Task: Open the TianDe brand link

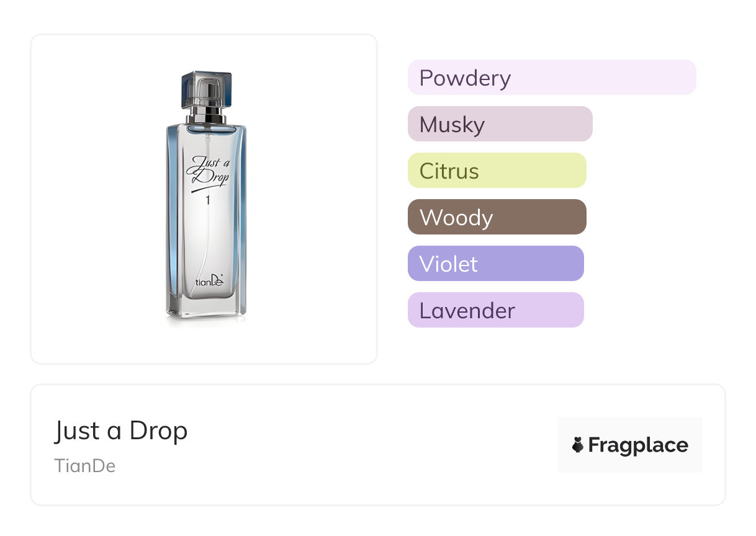Action: [x=85, y=466]
